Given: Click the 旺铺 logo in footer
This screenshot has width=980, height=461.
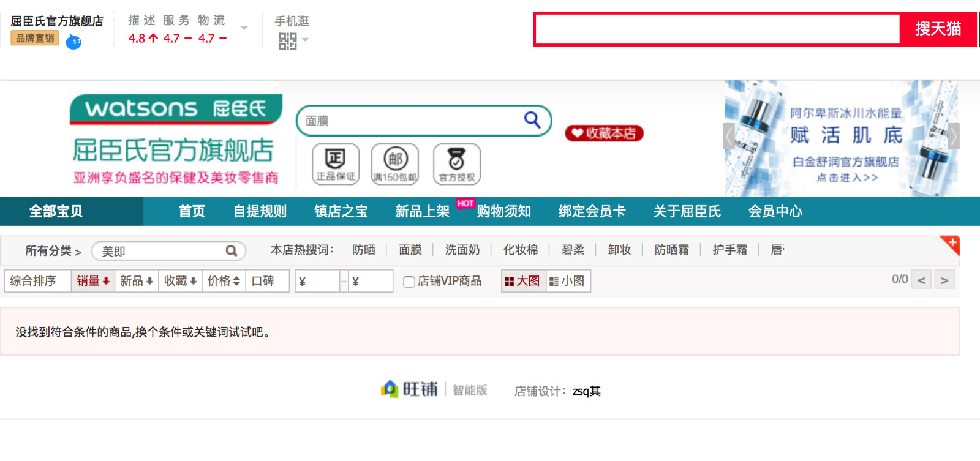Looking at the screenshot, I should (x=410, y=389).
